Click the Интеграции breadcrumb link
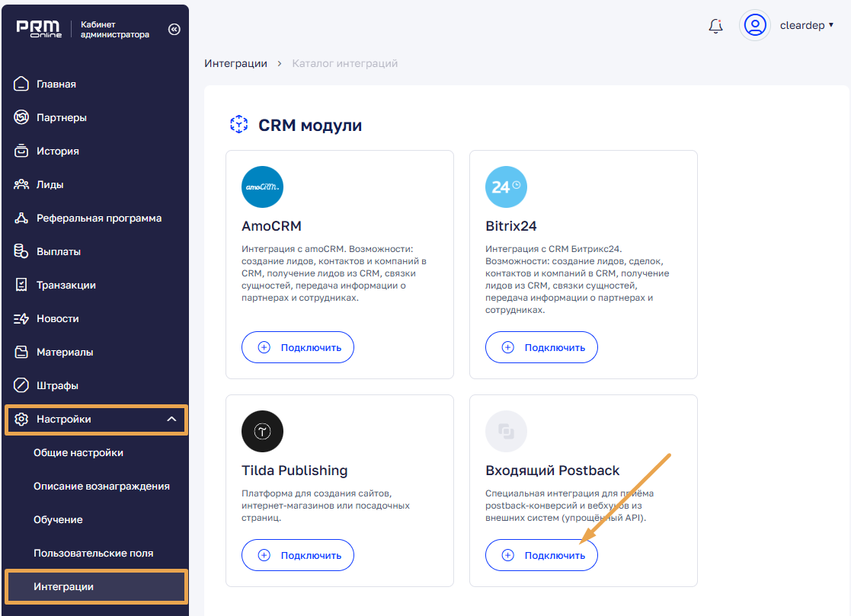The image size is (851, 616). (x=235, y=63)
